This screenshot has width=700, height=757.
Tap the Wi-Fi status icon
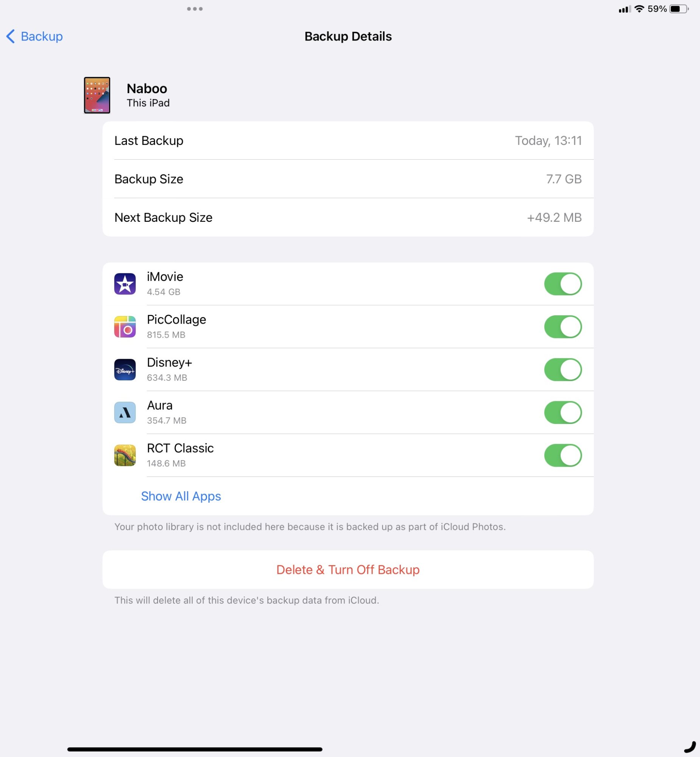point(639,9)
